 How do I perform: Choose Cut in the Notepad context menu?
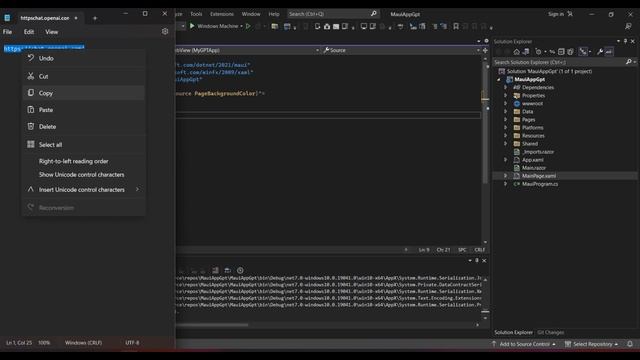point(84,76)
